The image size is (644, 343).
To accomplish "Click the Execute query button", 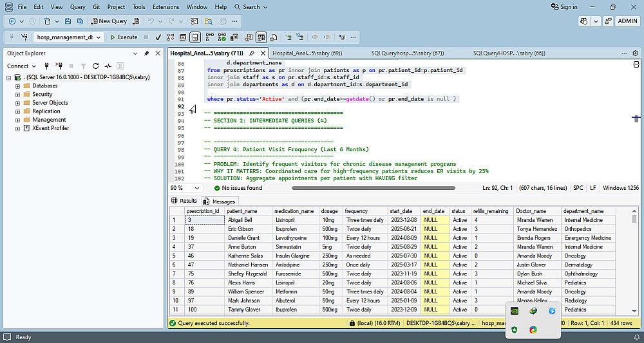I will pos(124,37).
